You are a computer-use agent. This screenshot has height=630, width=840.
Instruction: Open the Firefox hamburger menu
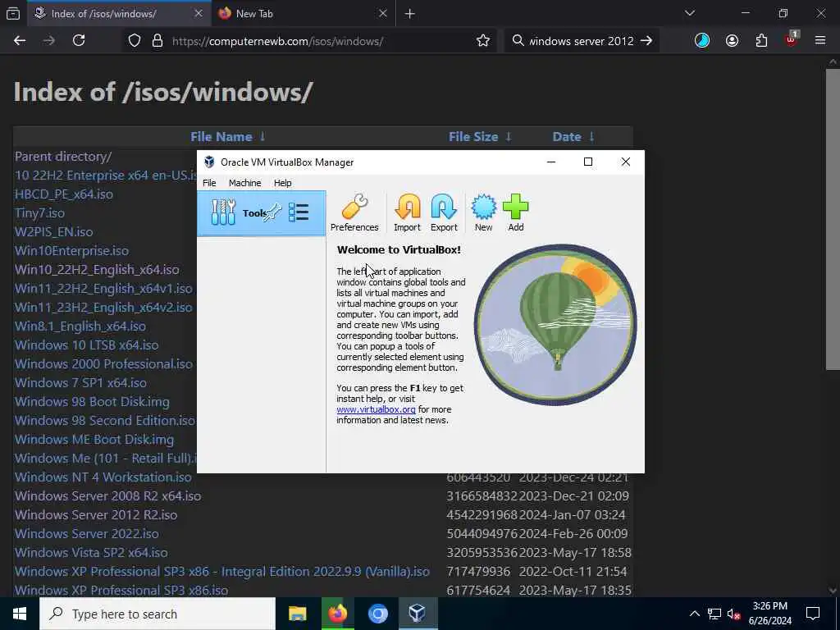[x=820, y=41]
